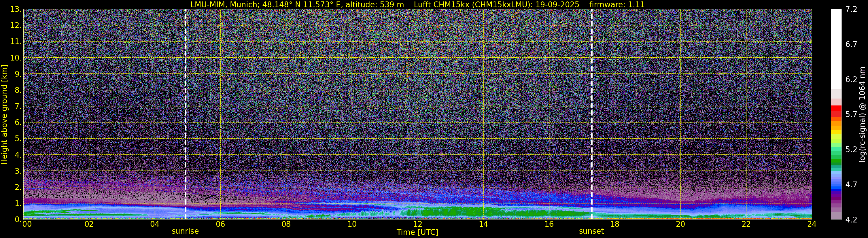
Task: Click the colorbar tick value '4.7'
Action: coord(851,184)
